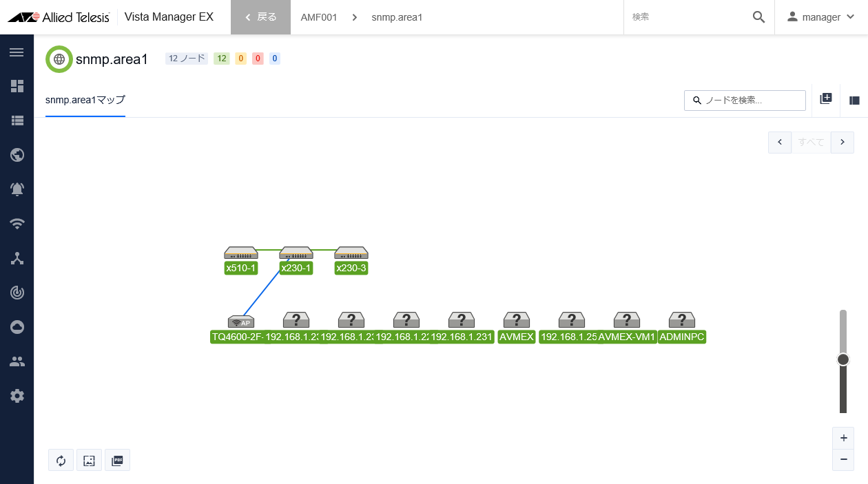Open the network topology tree sidebar icon
Viewport: 868px width, 484px height.
tap(17, 258)
